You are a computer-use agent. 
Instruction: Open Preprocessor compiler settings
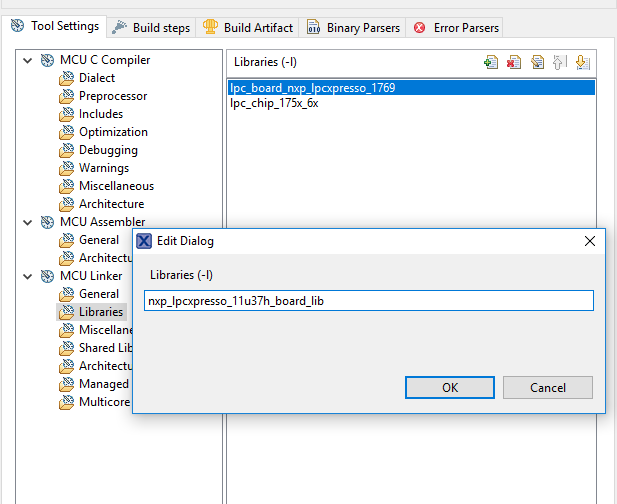pyautogui.click(x=113, y=96)
